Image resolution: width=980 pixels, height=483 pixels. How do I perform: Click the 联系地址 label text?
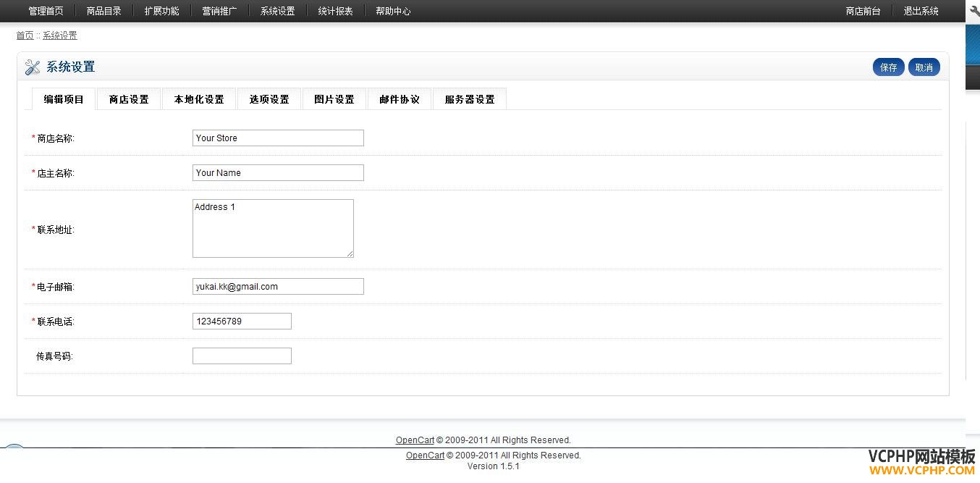[56, 230]
